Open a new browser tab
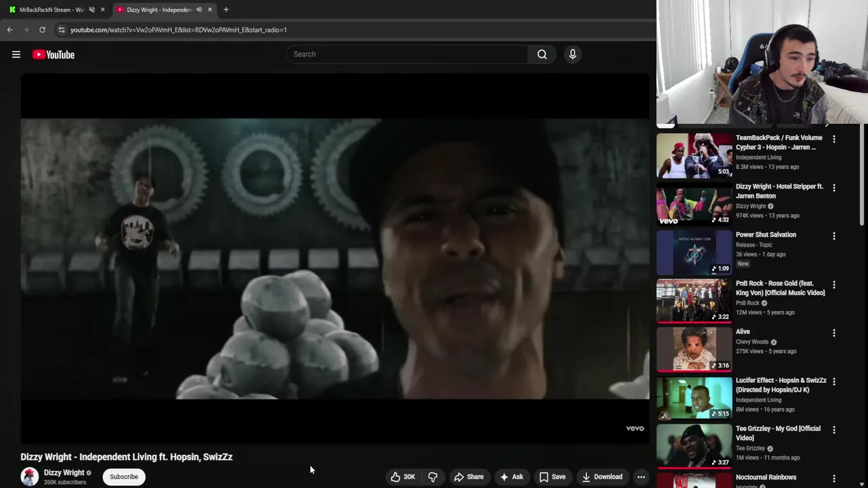 click(226, 9)
